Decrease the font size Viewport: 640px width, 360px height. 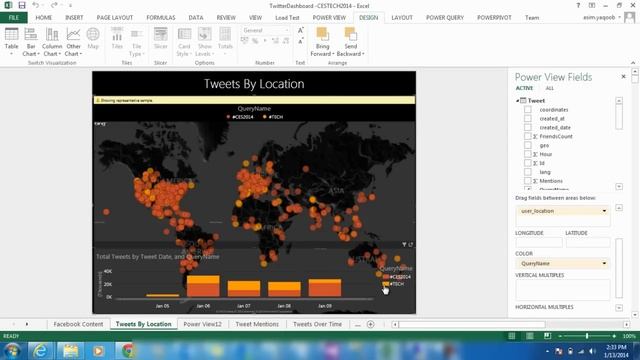(x=300, y=41)
